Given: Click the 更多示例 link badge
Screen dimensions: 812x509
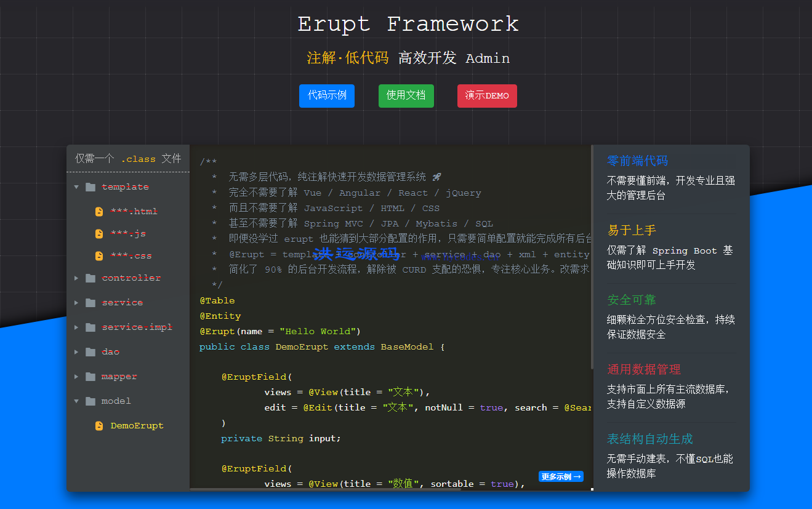Looking at the screenshot, I should pyautogui.click(x=561, y=476).
